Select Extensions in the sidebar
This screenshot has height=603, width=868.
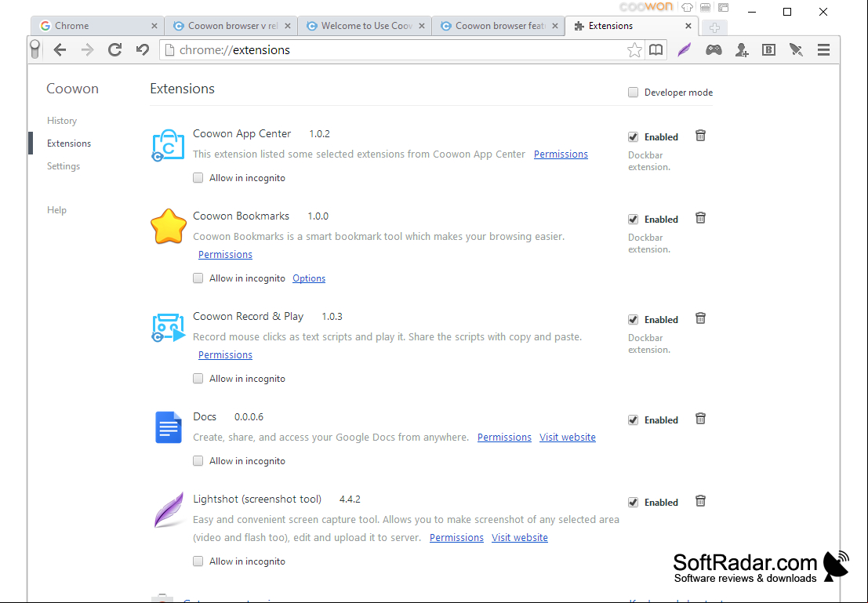tap(69, 143)
